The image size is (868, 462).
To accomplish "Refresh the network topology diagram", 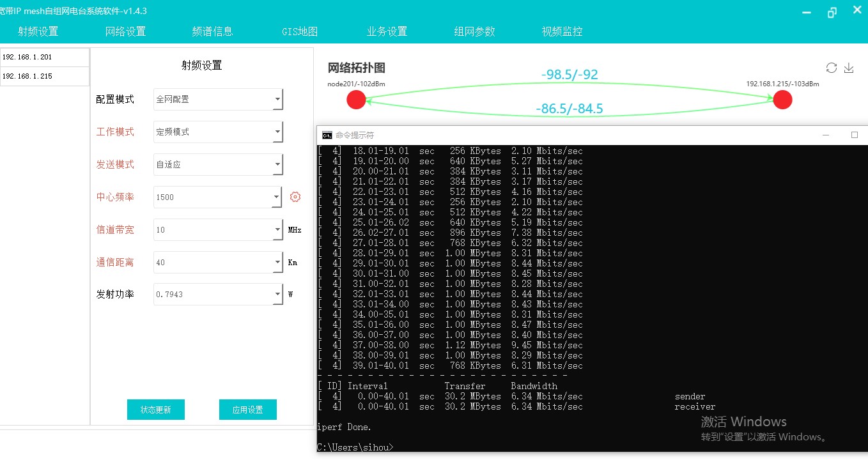I will [x=832, y=68].
